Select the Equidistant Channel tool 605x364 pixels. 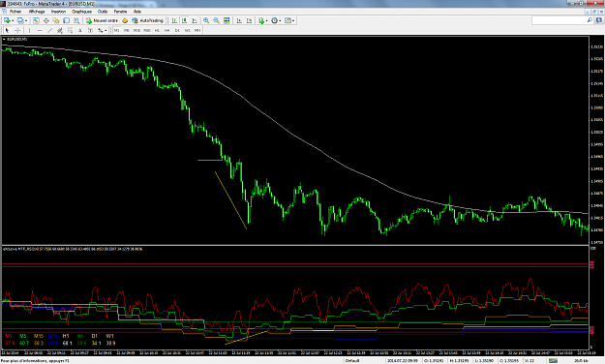tap(60, 30)
